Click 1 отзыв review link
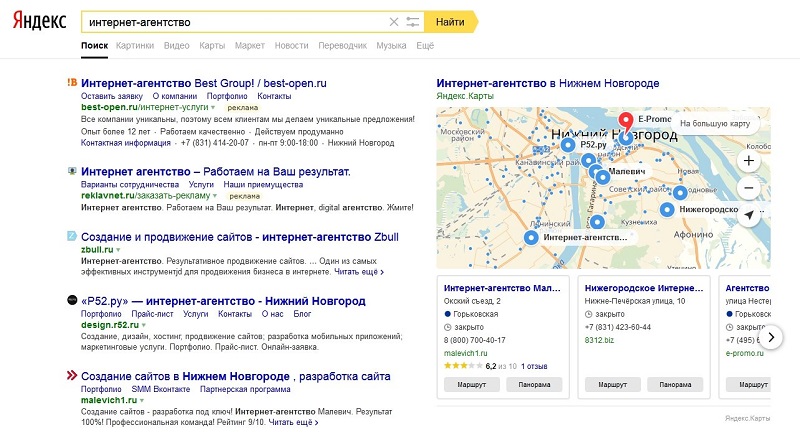Screen dimensions: 800x437 click(x=534, y=366)
